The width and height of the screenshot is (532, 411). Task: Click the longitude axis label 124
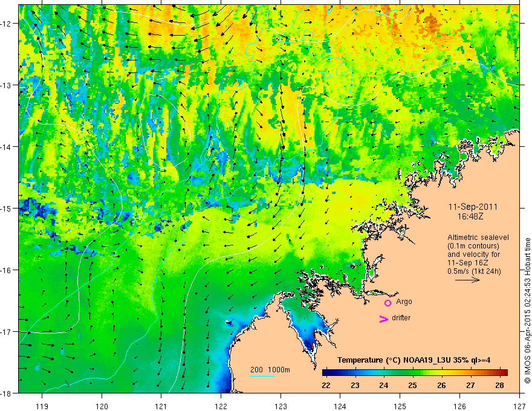340,406
